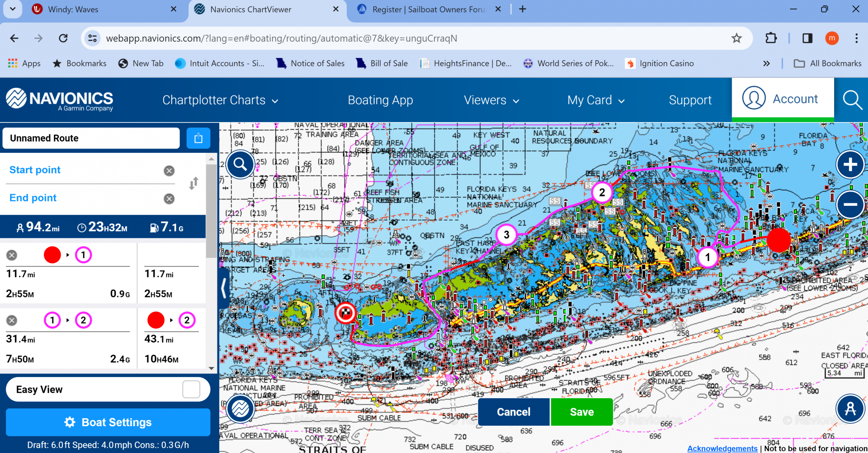Save the route
Image resolution: width=868 pixels, height=453 pixels.
[582, 412]
